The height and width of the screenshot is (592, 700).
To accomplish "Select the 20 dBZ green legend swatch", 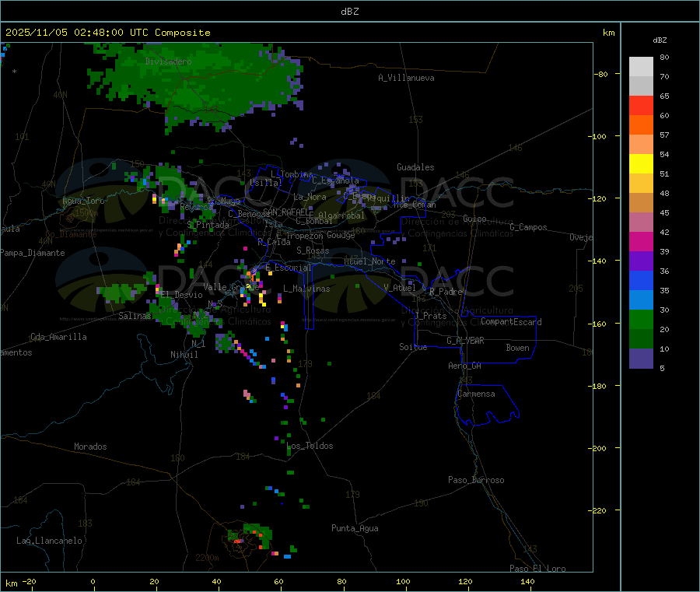I will click(x=641, y=319).
